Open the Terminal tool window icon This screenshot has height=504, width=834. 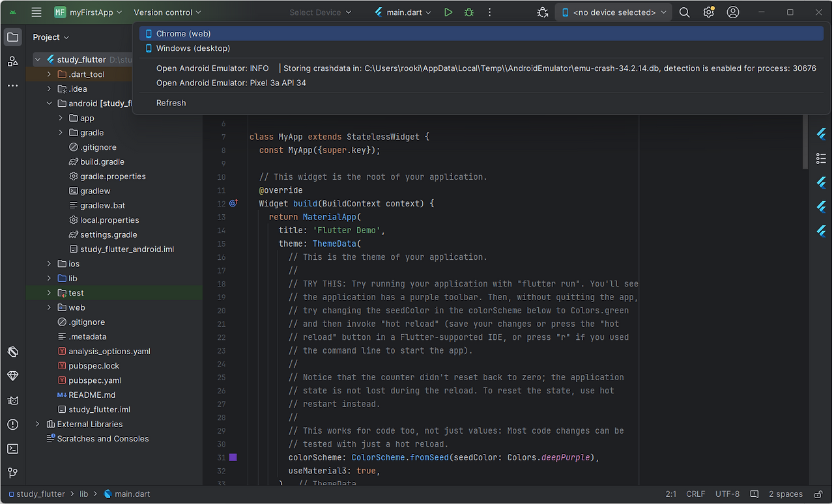pyautogui.click(x=13, y=448)
